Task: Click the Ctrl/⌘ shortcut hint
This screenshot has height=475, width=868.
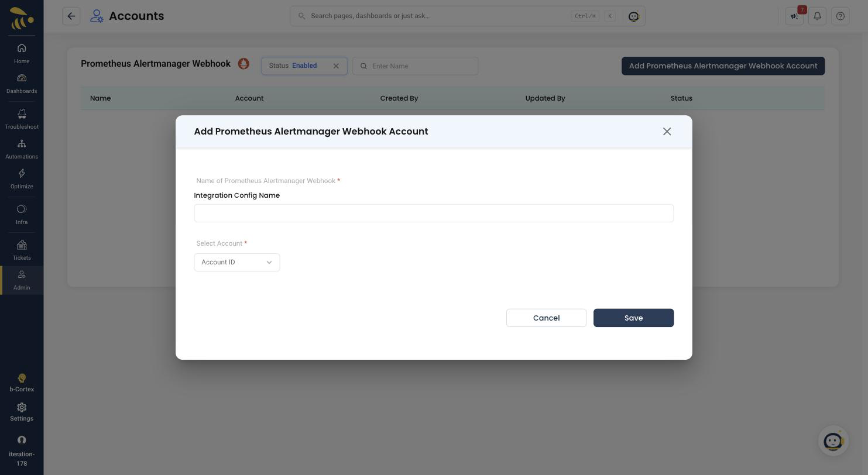Action: coord(585,16)
